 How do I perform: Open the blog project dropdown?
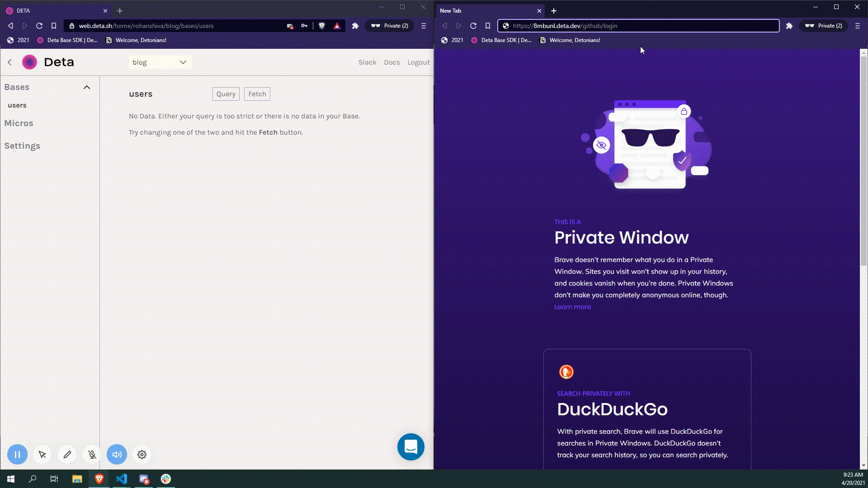click(x=160, y=62)
